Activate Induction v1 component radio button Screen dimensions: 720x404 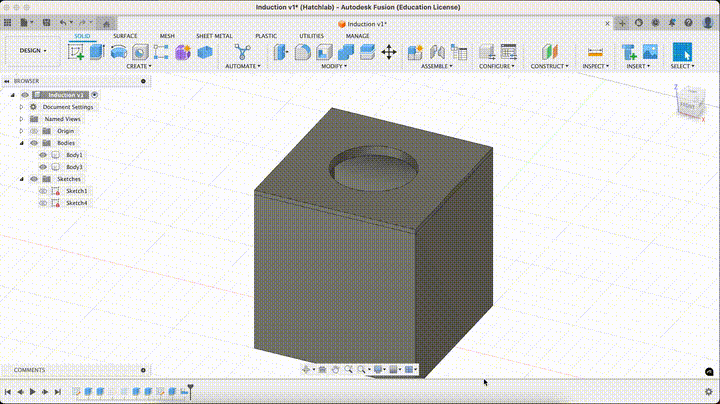95,95
